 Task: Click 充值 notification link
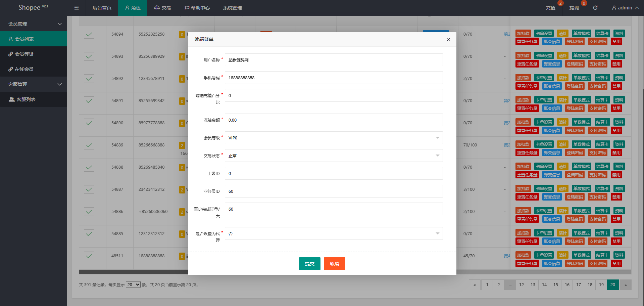coord(550,8)
